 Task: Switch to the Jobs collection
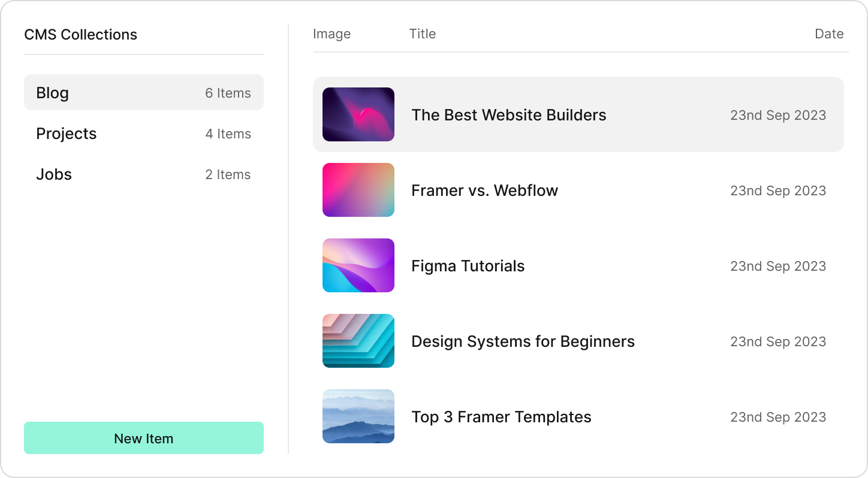pyautogui.click(x=144, y=174)
